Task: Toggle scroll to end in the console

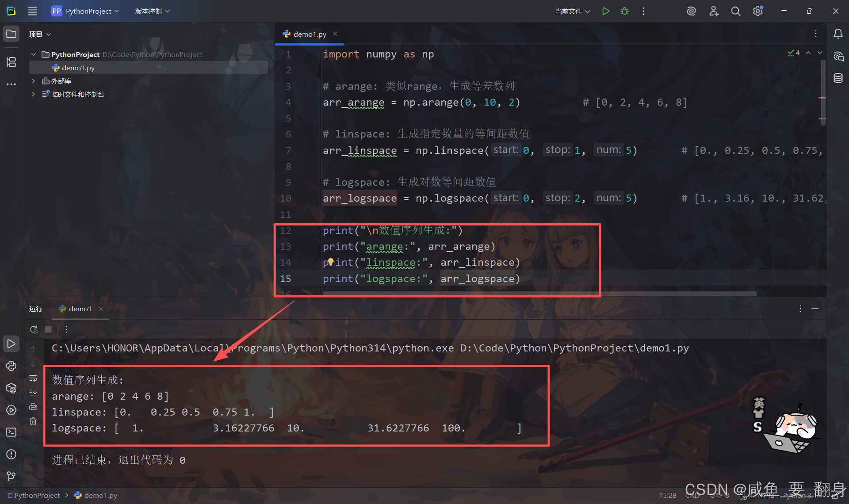Action: pyautogui.click(x=33, y=393)
